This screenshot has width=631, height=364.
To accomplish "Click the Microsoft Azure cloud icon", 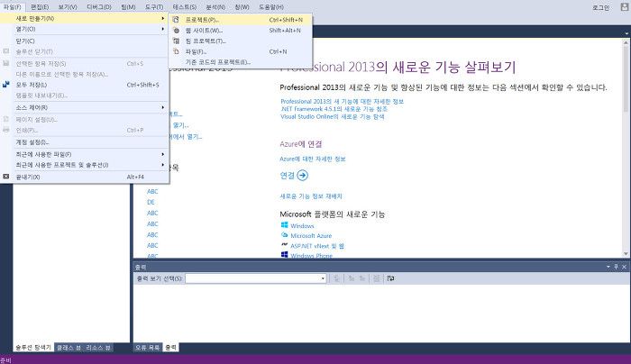I will [285, 235].
